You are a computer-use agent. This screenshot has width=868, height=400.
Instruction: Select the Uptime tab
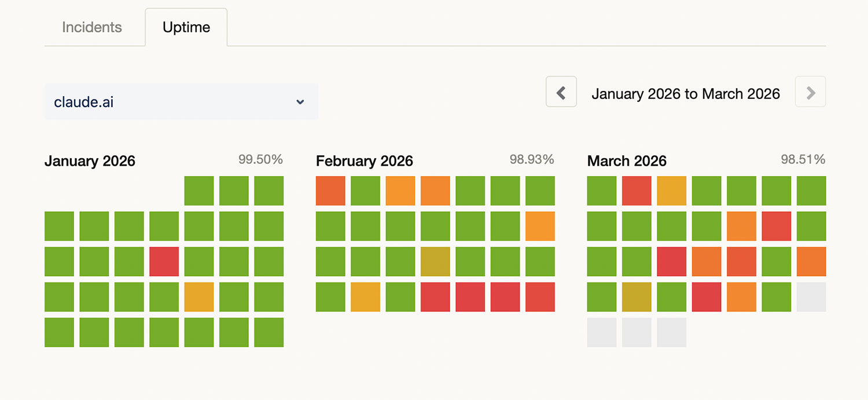[186, 27]
